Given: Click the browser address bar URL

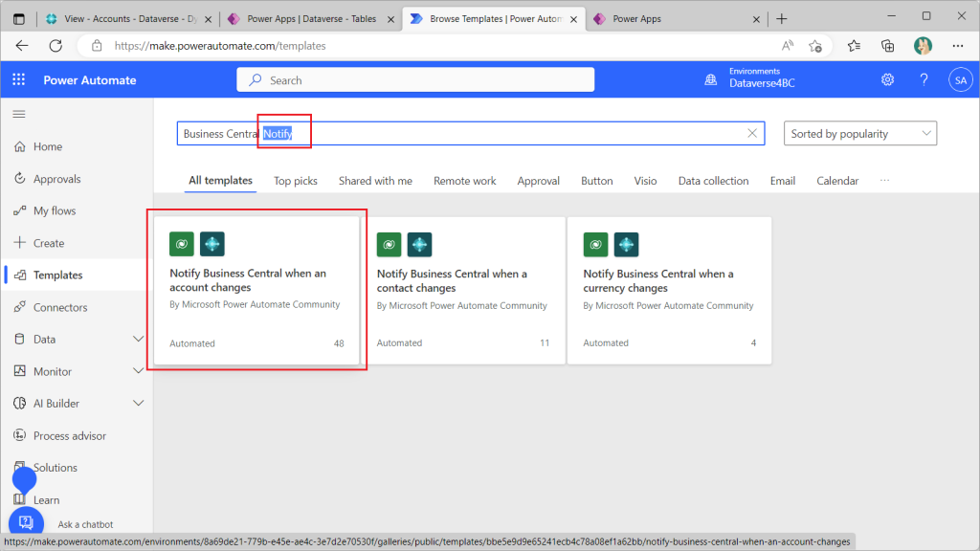Looking at the screenshot, I should tap(220, 46).
